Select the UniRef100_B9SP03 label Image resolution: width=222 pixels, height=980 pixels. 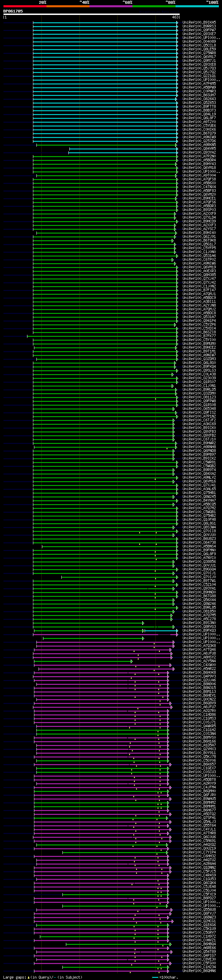[x=199, y=210]
